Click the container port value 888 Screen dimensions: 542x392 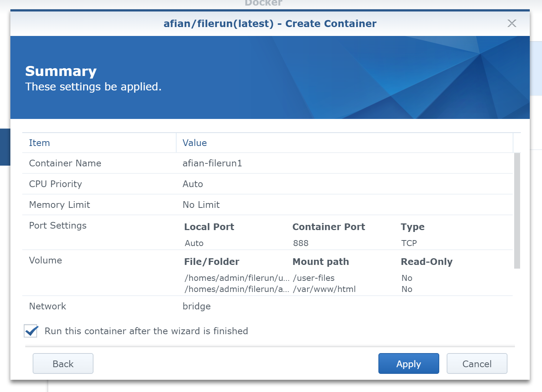(x=301, y=243)
